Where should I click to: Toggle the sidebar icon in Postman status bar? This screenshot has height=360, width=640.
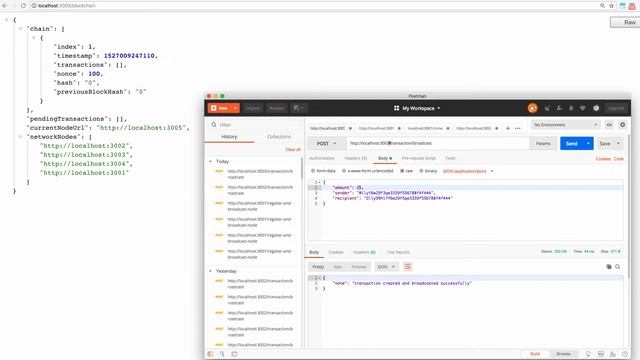(x=210, y=354)
